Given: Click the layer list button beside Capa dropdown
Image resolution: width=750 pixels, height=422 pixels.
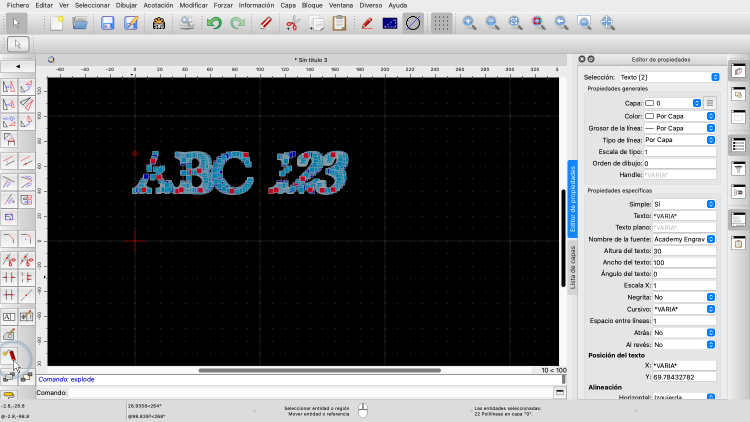Looking at the screenshot, I should click(710, 103).
